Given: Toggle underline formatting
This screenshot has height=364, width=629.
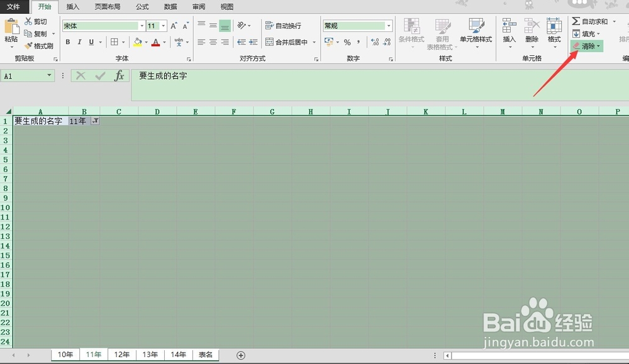Looking at the screenshot, I should coord(90,43).
